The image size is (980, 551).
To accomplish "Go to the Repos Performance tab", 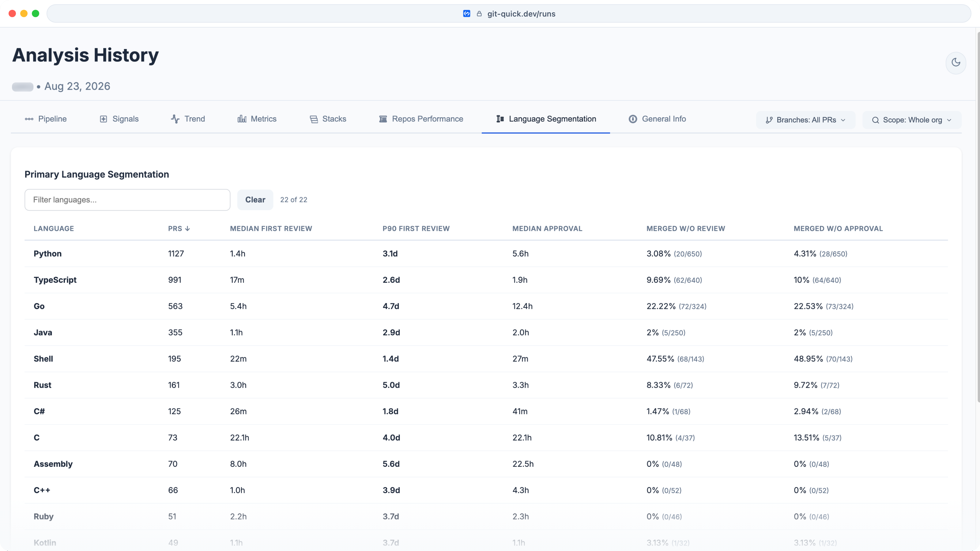I will (x=421, y=119).
